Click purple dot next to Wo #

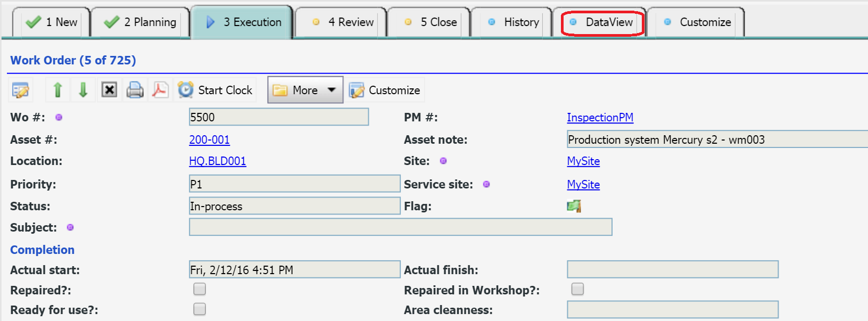(x=59, y=117)
